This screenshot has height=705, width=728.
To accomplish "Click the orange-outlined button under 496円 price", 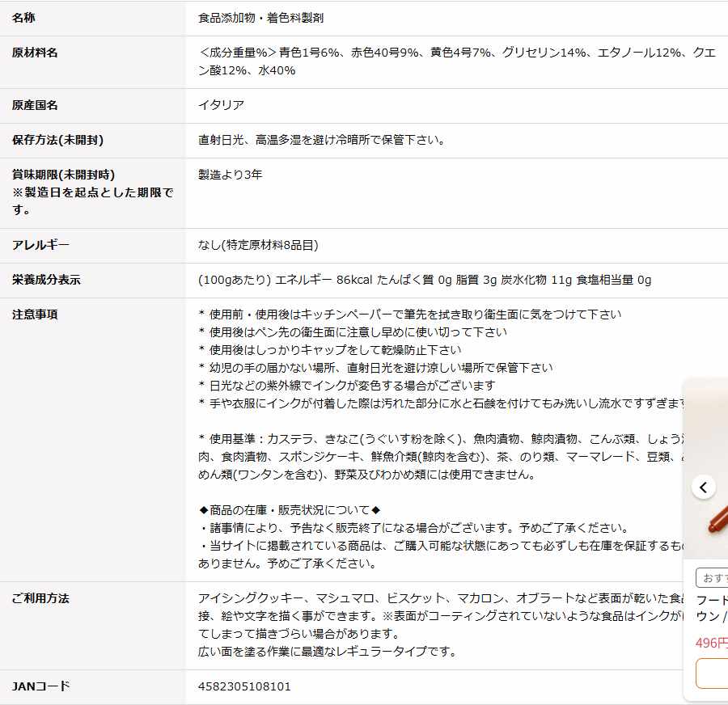I will 712,673.
